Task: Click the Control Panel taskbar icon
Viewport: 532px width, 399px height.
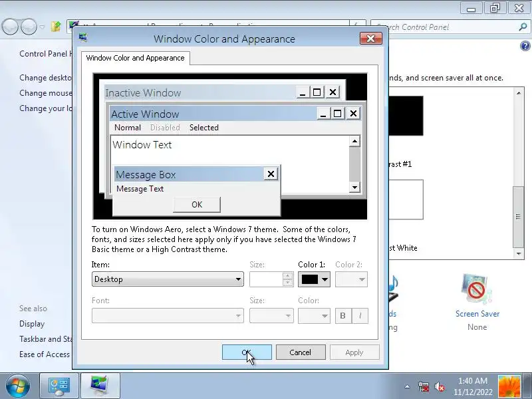Action: (x=59, y=386)
